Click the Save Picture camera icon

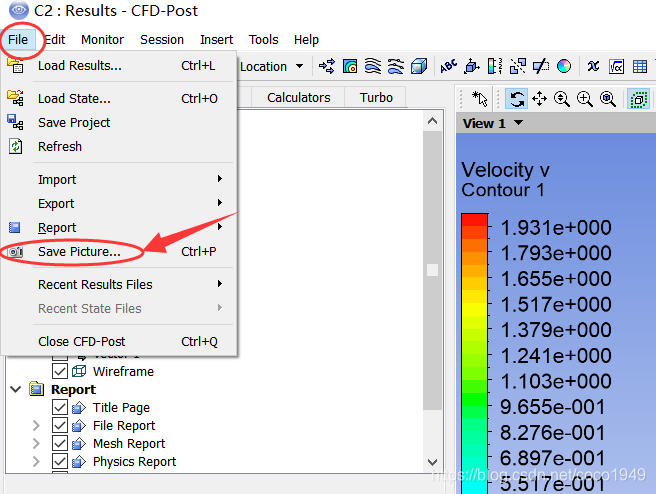tap(15, 251)
